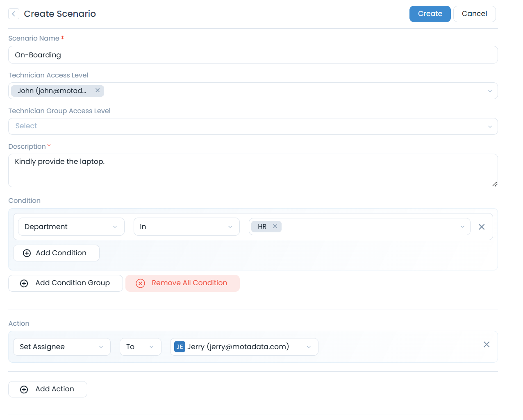Open the Jerry assignee dropdown

[x=309, y=347]
